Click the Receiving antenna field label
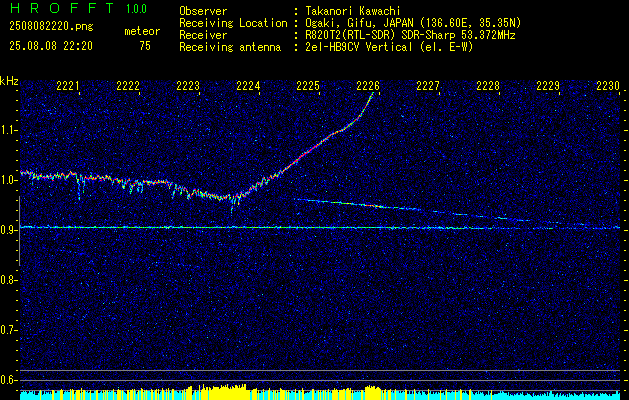 230,47
